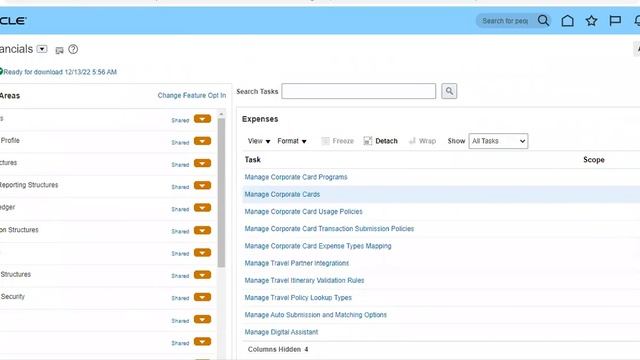The image size is (640, 360).
Task: Open orange dropdown in Security row
Action: 202,297
